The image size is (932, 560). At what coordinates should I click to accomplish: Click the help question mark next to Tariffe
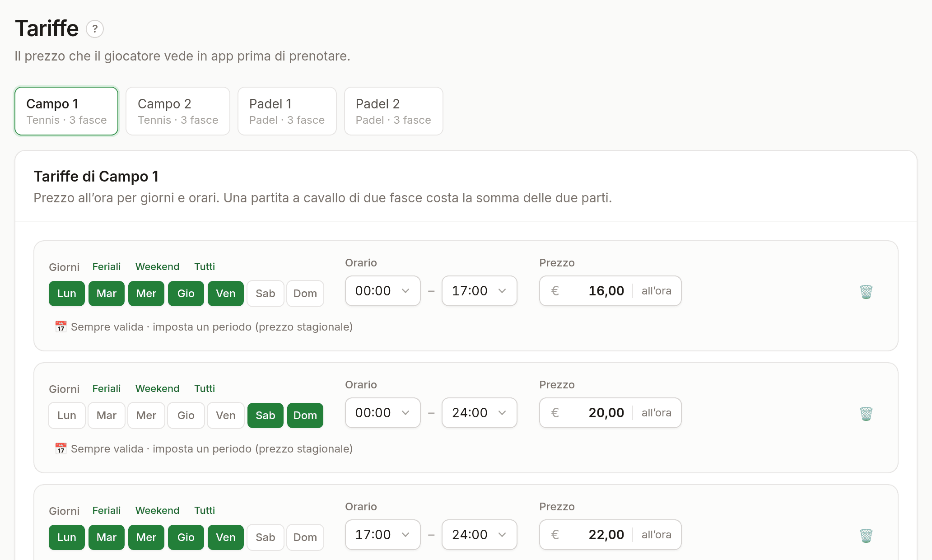click(95, 29)
